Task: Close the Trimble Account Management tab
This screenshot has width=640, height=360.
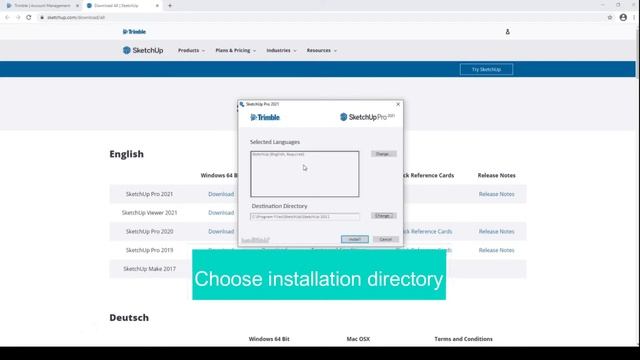Action: point(77,6)
